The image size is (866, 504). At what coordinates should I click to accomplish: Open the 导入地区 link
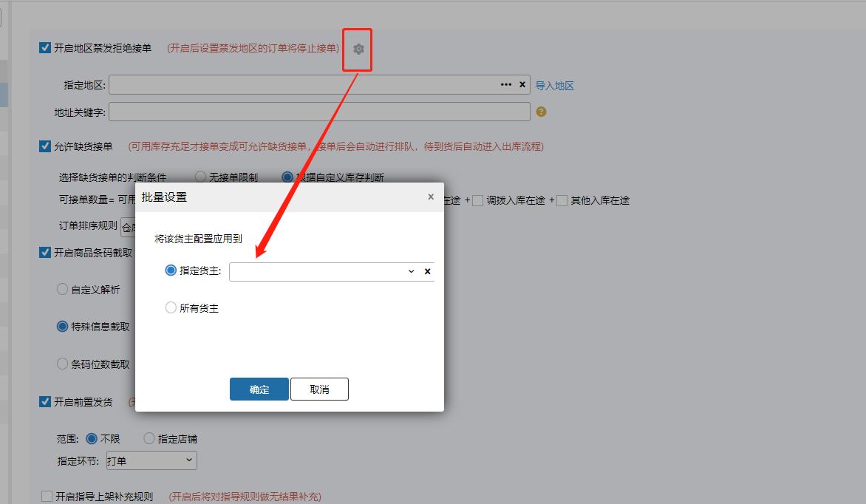coord(555,85)
